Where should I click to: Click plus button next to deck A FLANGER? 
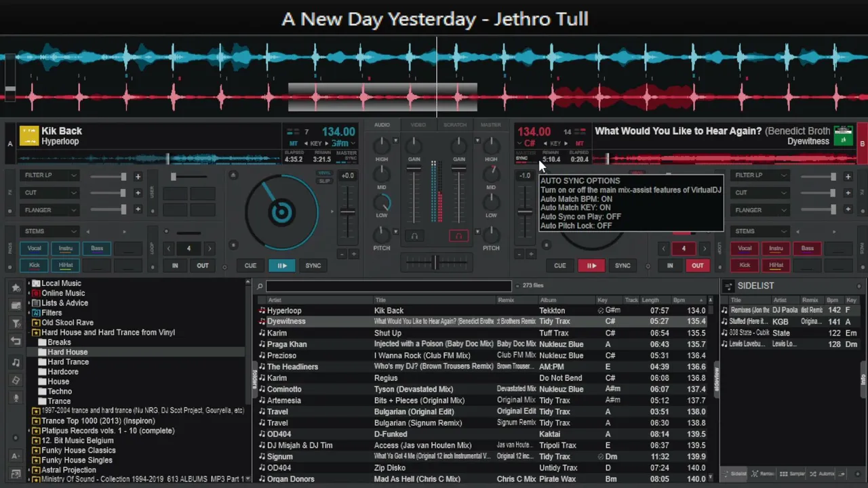(138, 209)
